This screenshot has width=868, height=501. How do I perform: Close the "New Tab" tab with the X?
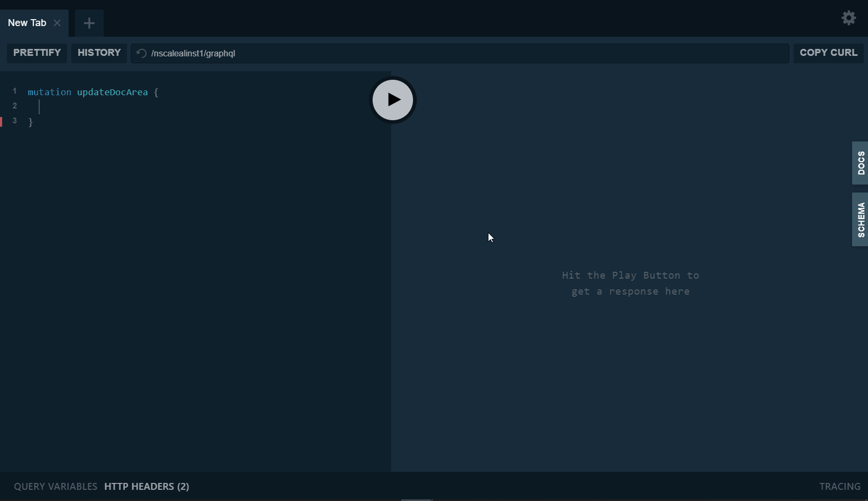pos(58,23)
